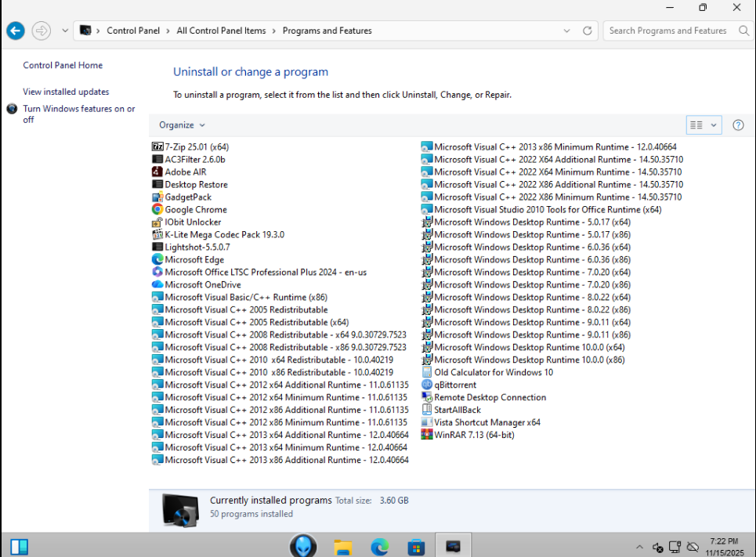Navigate to All Control Panel Items breadcrumb
756x557 pixels.
tap(221, 31)
